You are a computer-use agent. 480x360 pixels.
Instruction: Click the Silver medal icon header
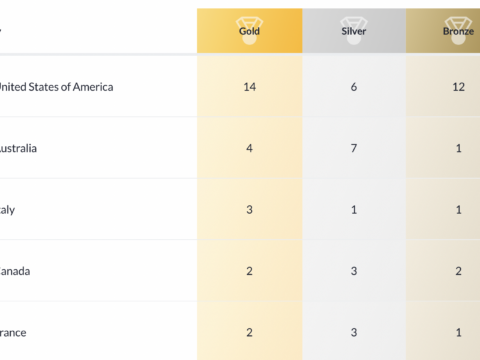(x=354, y=31)
